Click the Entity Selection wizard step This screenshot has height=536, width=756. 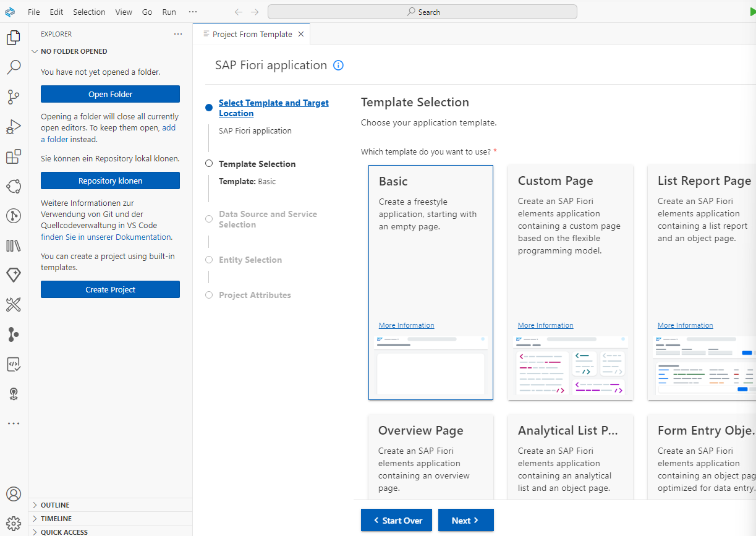(250, 260)
